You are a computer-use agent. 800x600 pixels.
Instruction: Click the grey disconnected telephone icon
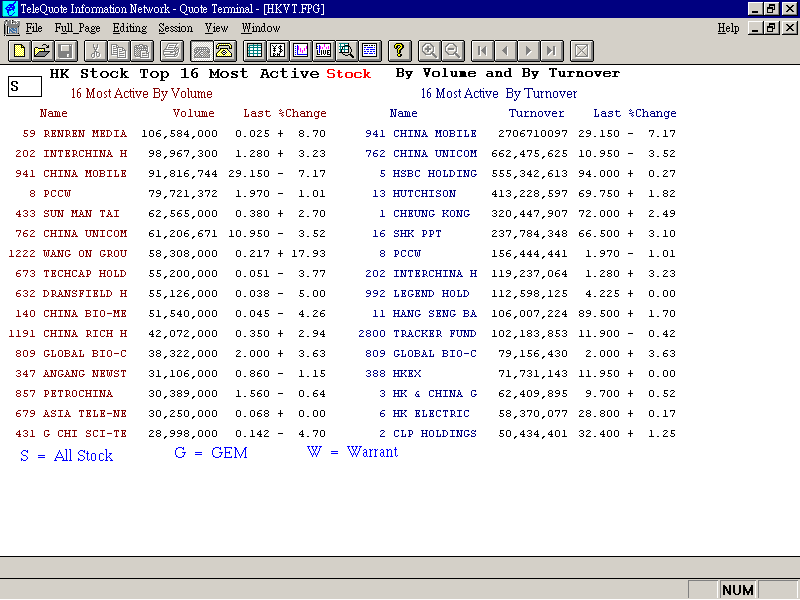point(202,51)
